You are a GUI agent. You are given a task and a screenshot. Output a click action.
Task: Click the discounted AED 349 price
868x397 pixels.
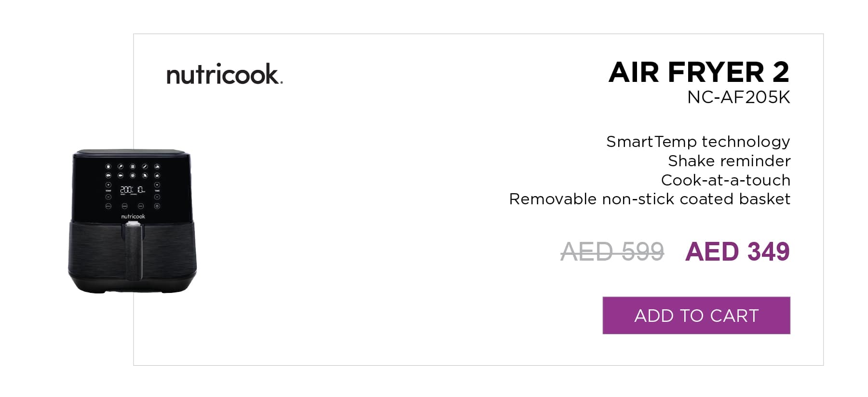(737, 251)
